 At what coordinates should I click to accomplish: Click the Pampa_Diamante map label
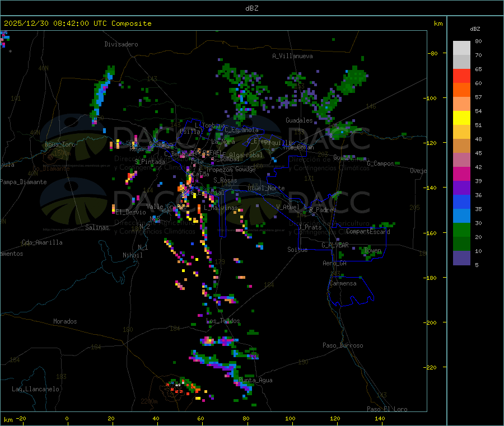24,182
